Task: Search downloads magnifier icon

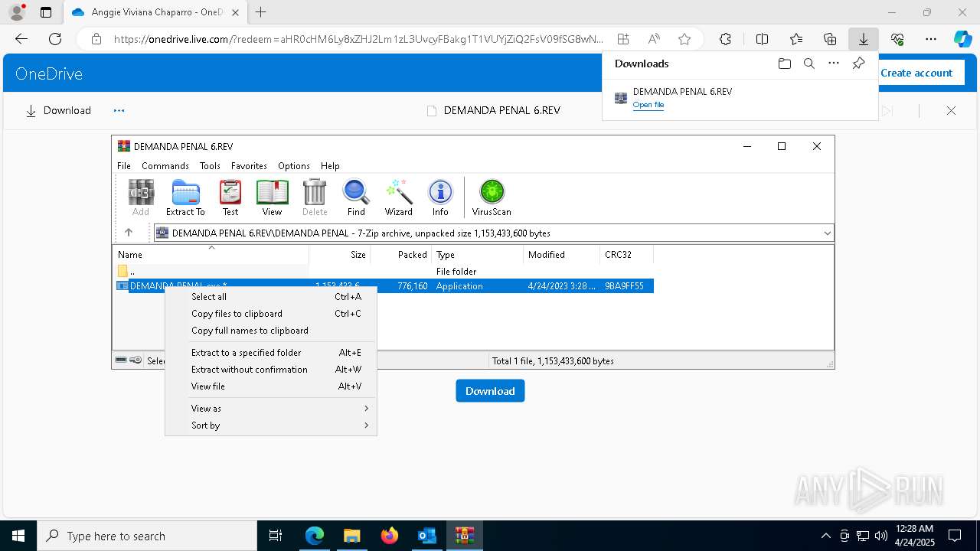Action: 809,64
